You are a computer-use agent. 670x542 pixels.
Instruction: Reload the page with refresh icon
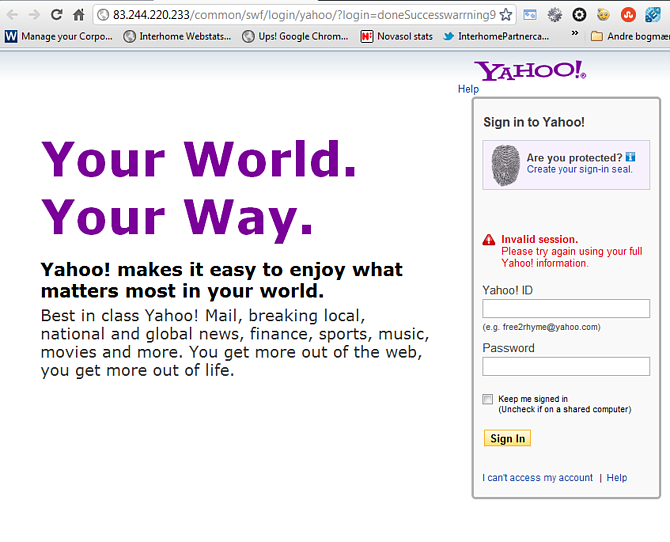pyautogui.click(x=56, y=15)
